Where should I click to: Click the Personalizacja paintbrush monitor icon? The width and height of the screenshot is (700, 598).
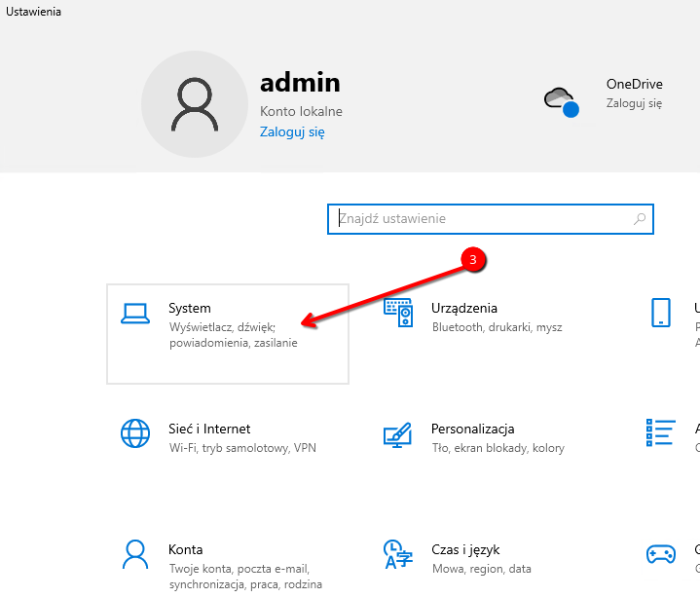(x=397, y=433)
